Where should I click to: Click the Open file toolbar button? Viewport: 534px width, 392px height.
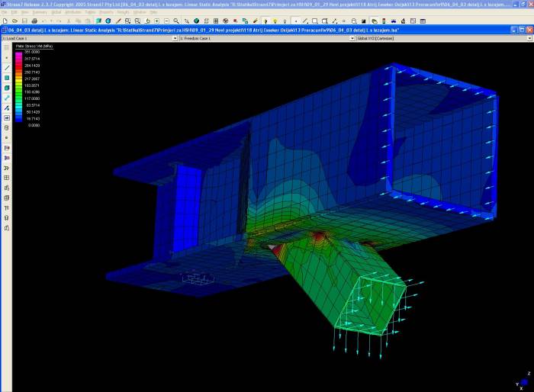coord(14,21)
